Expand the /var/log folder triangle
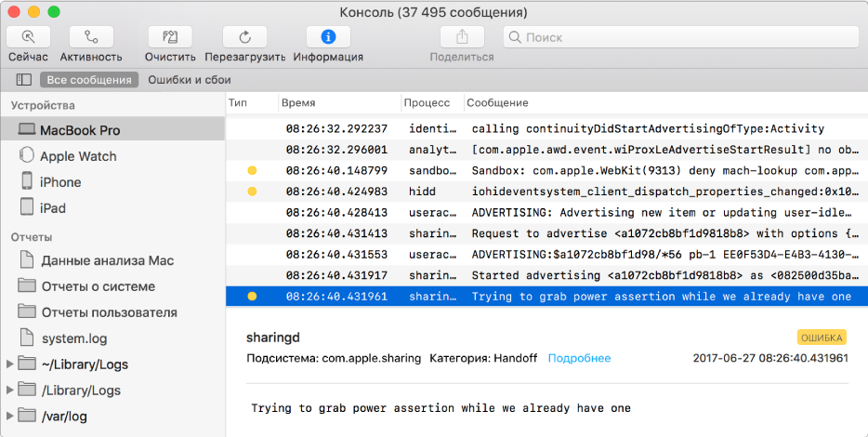Viewport: 868px width, 437px height. 9,416
